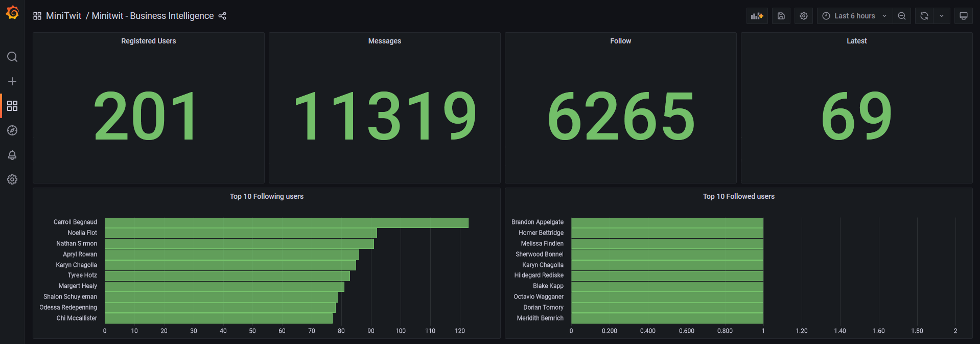Viewport: 980px width, 344px height.
Task: Open the search dashboards icon in sidebar
Action: pyautogui.click(x=12, y=57)
